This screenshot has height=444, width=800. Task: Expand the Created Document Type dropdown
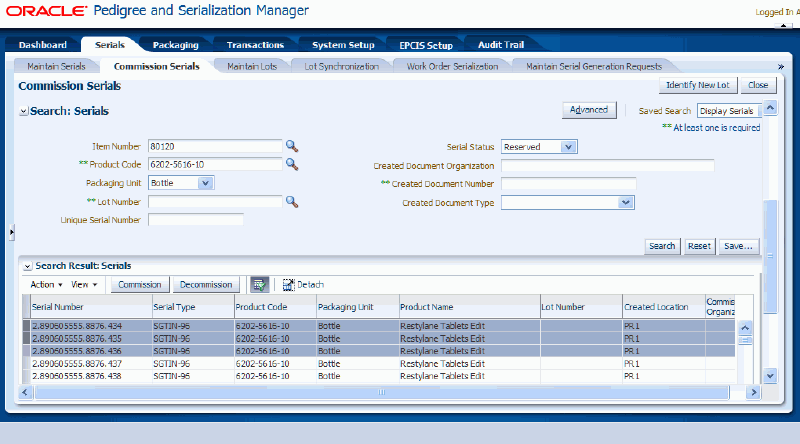625,202
